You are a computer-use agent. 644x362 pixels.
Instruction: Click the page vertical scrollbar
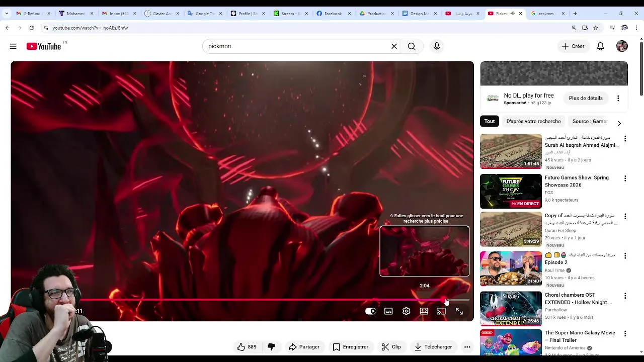point(641,69)
